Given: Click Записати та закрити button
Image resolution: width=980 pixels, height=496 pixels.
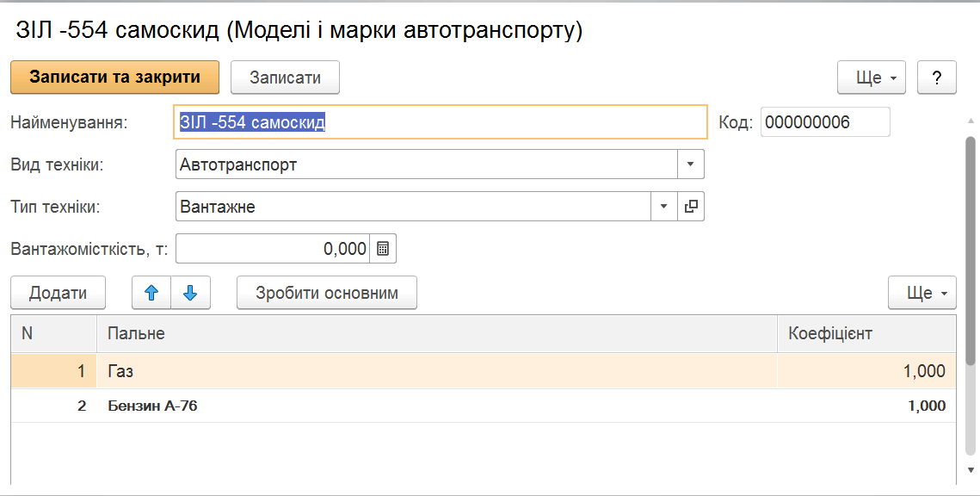Looking at the screenshot, I should coord(115,77).
